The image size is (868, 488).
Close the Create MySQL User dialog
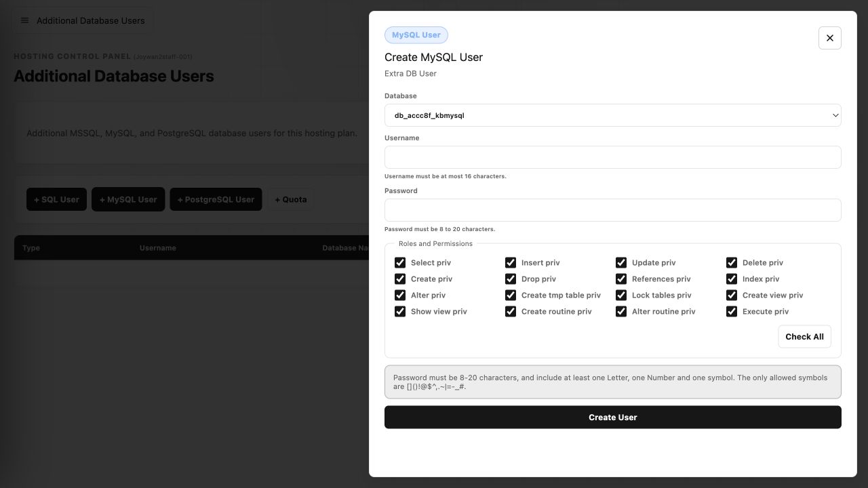click(830, 38)
